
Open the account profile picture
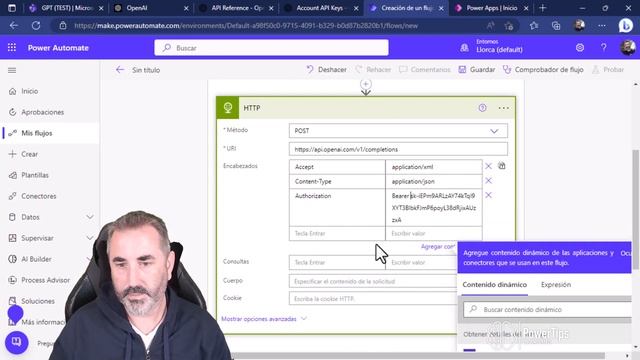(x=628, y=48)
